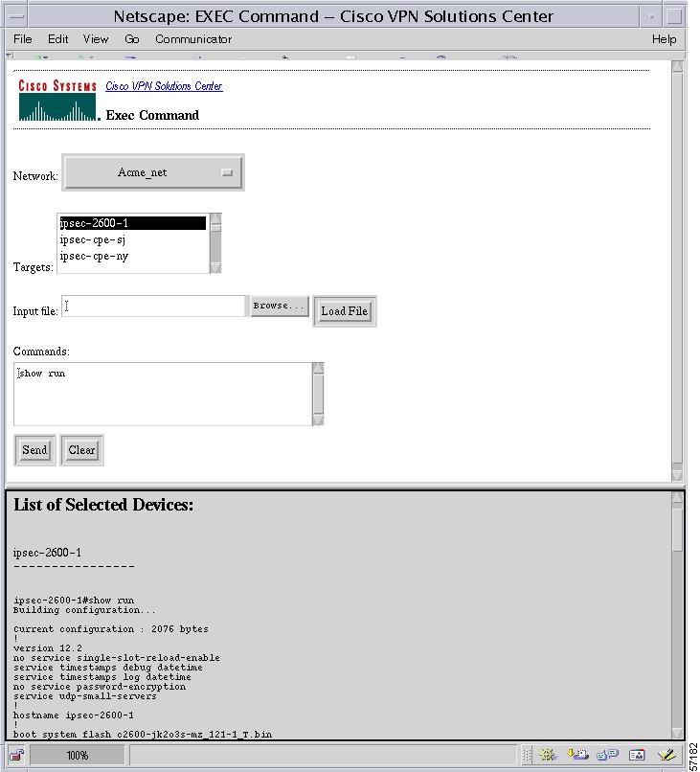Viewport: 700px width, 772px height.
Task: Click the minimize dot button in title bar
Action: pos(651,16)
